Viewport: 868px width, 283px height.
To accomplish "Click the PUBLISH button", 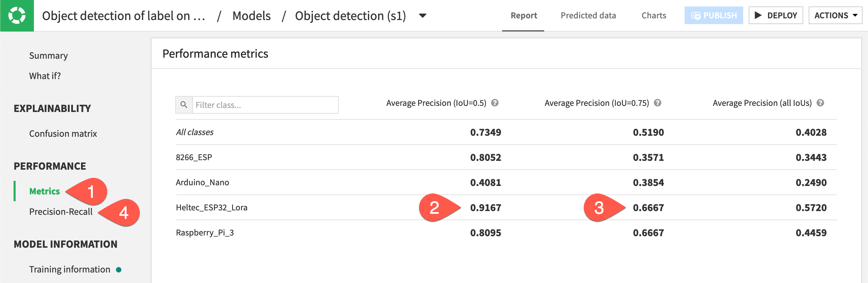I will click(714, 16).
